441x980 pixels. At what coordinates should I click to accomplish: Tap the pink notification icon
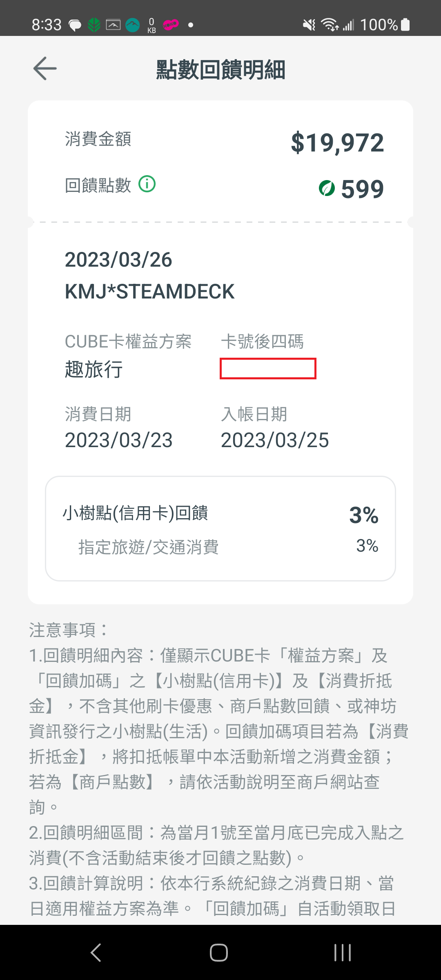pyautogui.click(x=171, y=25)
